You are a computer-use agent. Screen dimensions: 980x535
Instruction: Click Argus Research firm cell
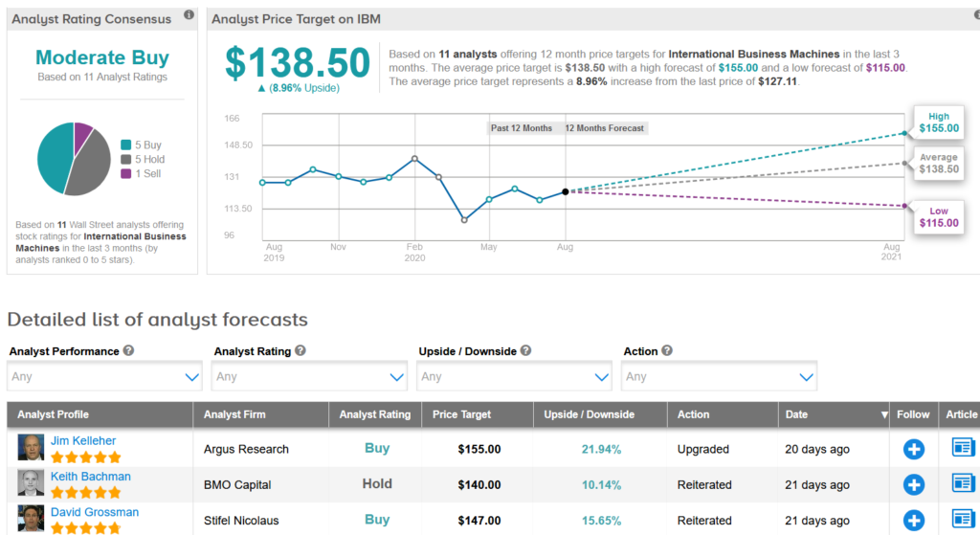click(246, 450)
